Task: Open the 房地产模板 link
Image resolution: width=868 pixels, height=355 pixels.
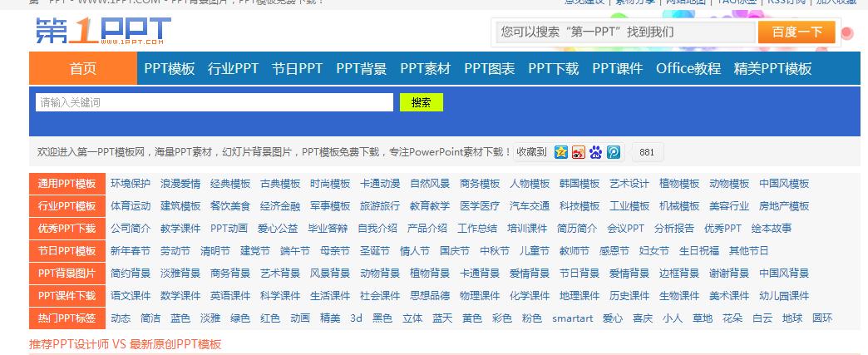Action: [784, 206]
